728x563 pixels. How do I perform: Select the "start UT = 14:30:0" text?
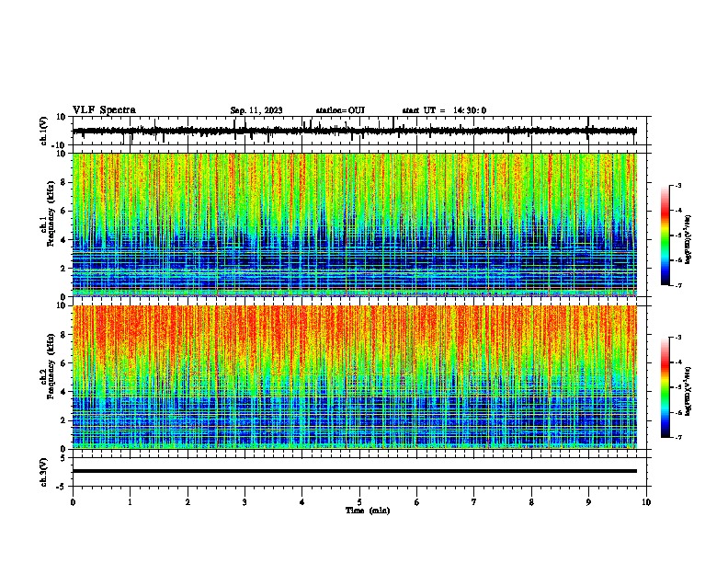444,110
